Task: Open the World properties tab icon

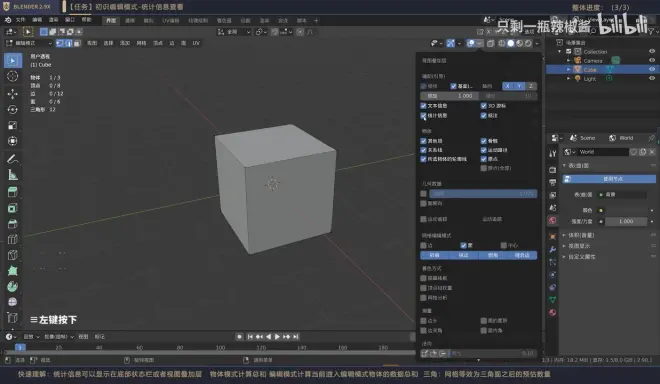Action: (x=553, y=220)
